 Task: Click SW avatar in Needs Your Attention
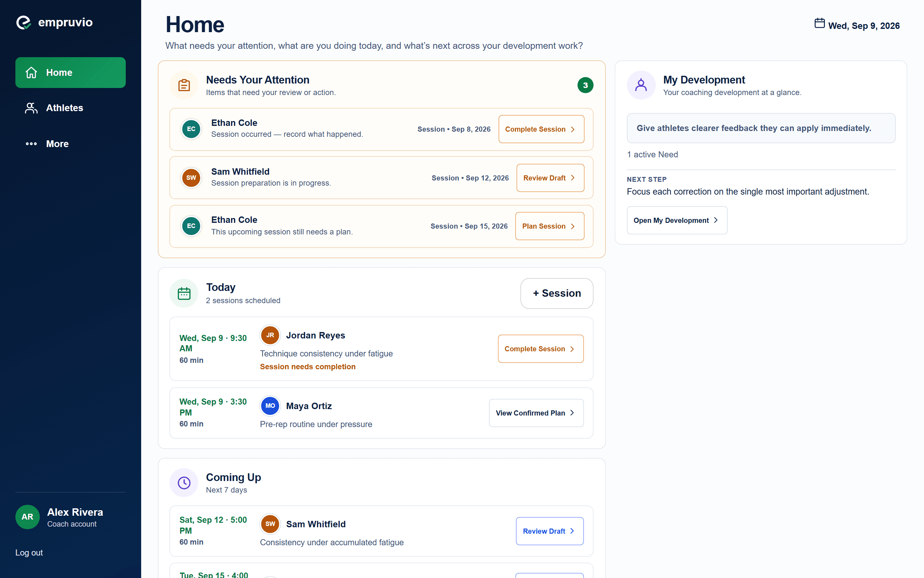point(191,177)
